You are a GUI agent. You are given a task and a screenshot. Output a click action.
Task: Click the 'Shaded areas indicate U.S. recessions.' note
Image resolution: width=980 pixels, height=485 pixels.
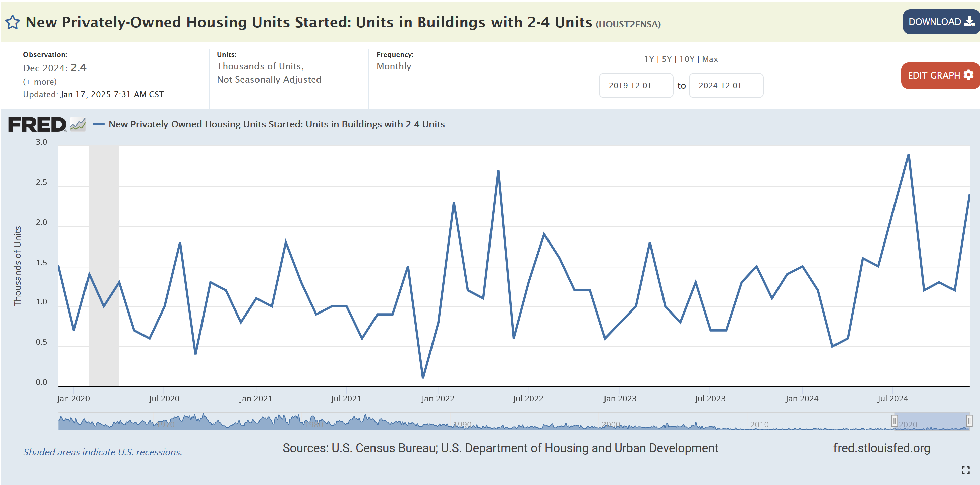pyautogui.click(x=103, y=452)
